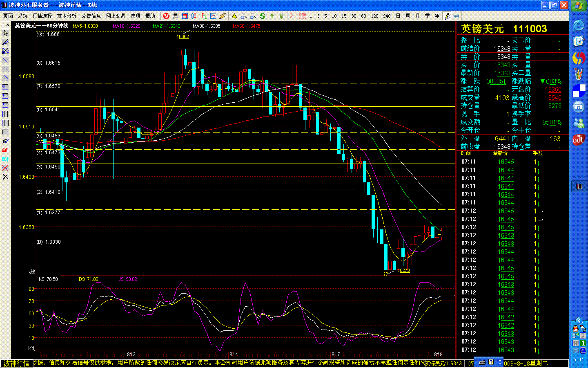The image size is (588, 368).
Task: Select the parallel channel lines tool
Action: pyautogui.click(x=5, y=78)
